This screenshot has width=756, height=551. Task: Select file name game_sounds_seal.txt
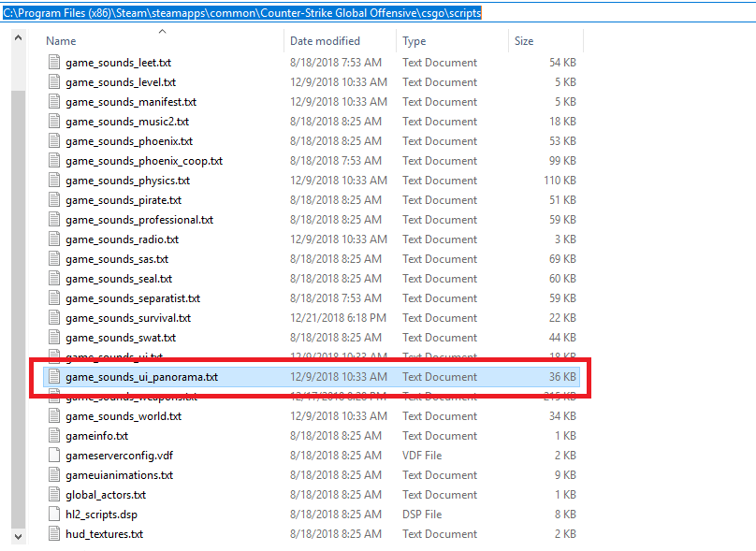pos(119,279)
